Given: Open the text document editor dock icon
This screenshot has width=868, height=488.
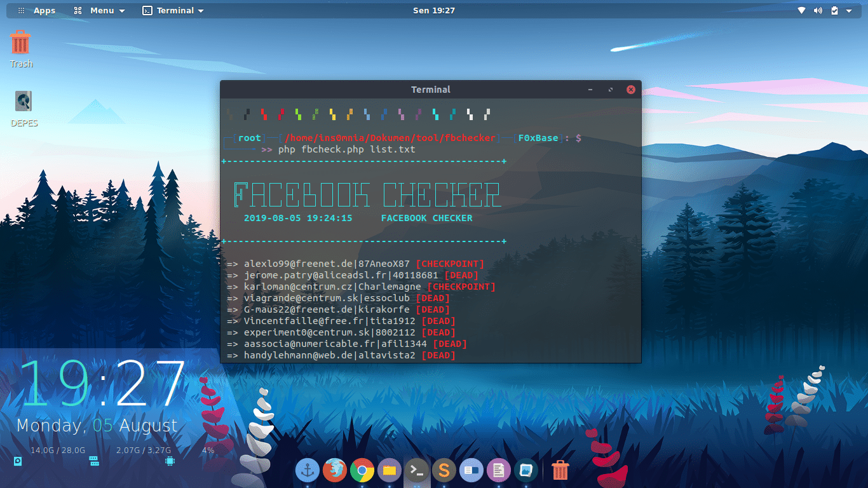Looking at the screenshot, I should (499, 470).
